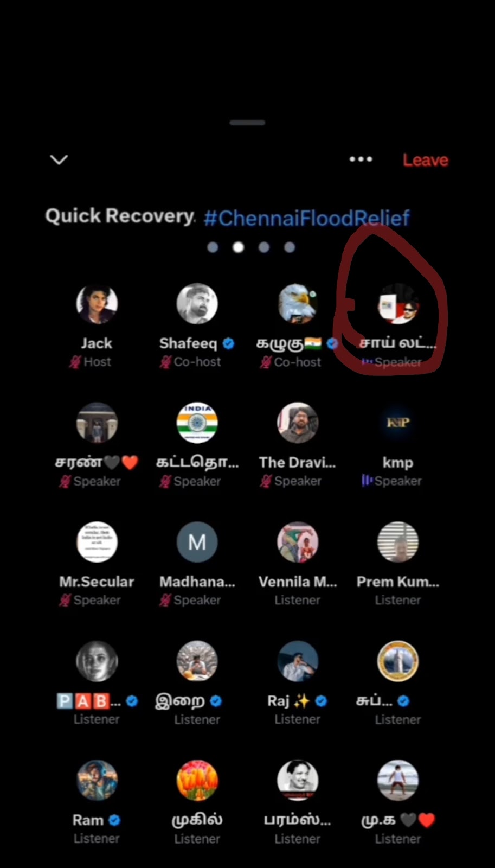
Task: Open Madhana... profile with letter M avatar
Action: click(197, 542)
